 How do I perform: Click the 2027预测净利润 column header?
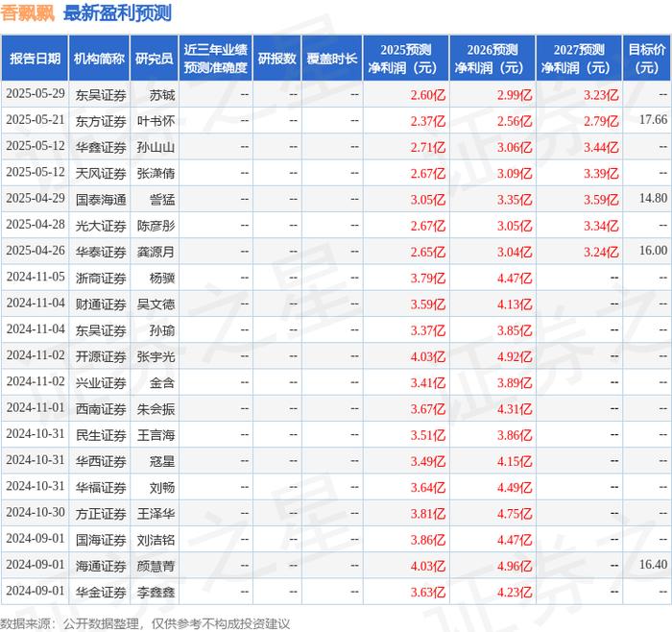[x=579, y=59]
